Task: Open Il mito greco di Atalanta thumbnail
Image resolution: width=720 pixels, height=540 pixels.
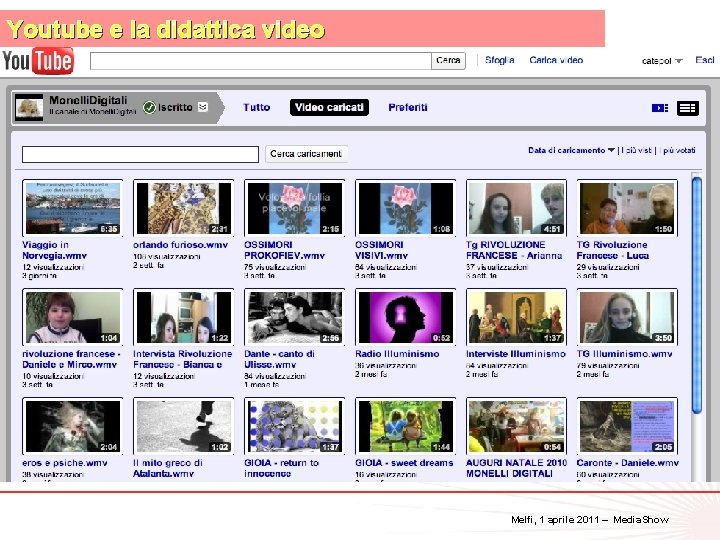Action: [x=184, y=426]
